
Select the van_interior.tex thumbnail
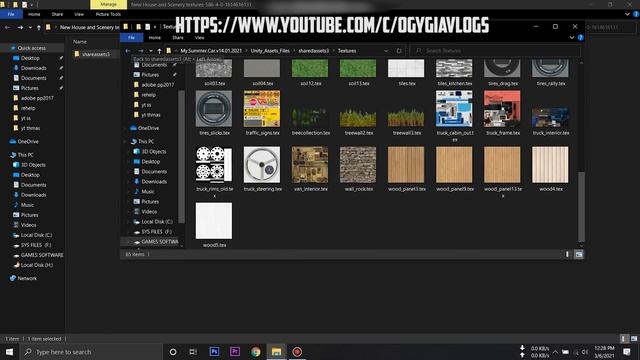310,164
